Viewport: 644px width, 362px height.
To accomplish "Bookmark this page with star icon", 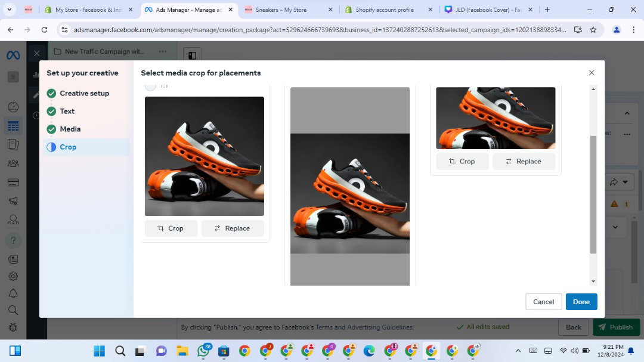I will click(593, 30).
